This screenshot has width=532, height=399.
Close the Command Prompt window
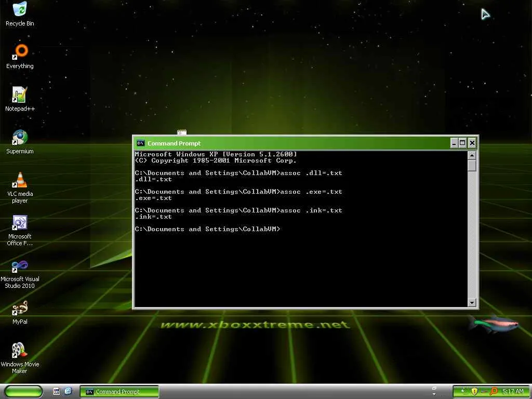pyautogui.click(x=472, y=143)
